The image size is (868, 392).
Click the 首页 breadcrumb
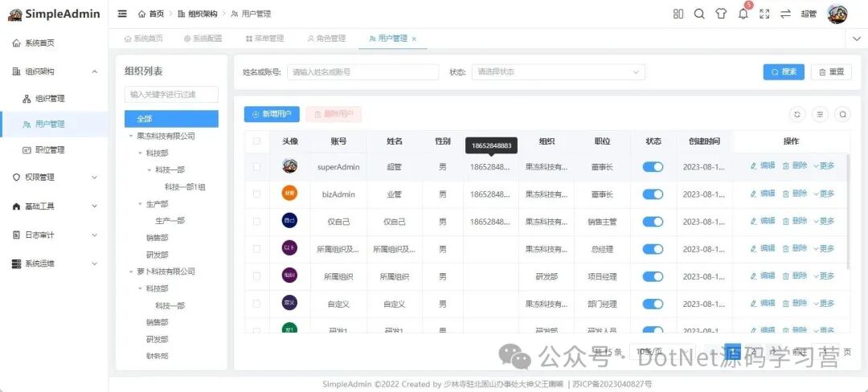pyautogui.click(x=151, y=14)
